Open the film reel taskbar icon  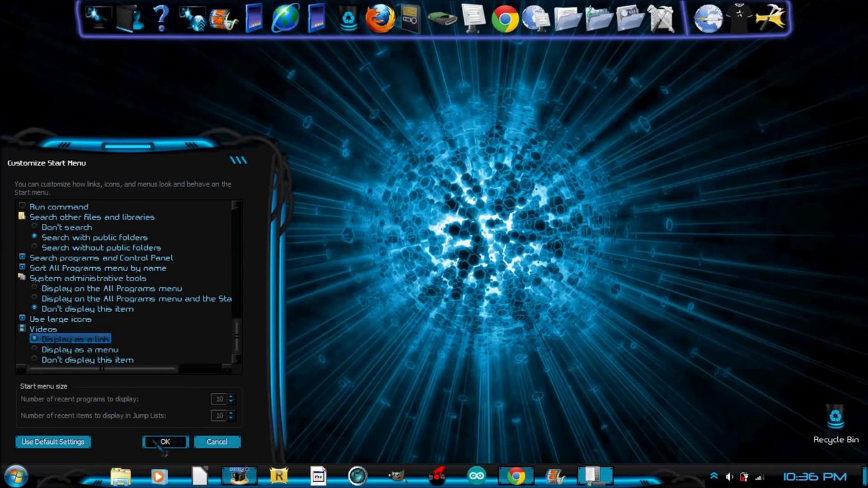[x=555, y=476]
